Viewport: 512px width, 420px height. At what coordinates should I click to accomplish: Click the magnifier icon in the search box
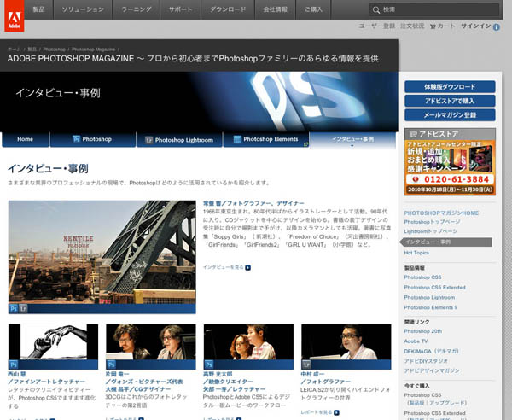[376, 9]
